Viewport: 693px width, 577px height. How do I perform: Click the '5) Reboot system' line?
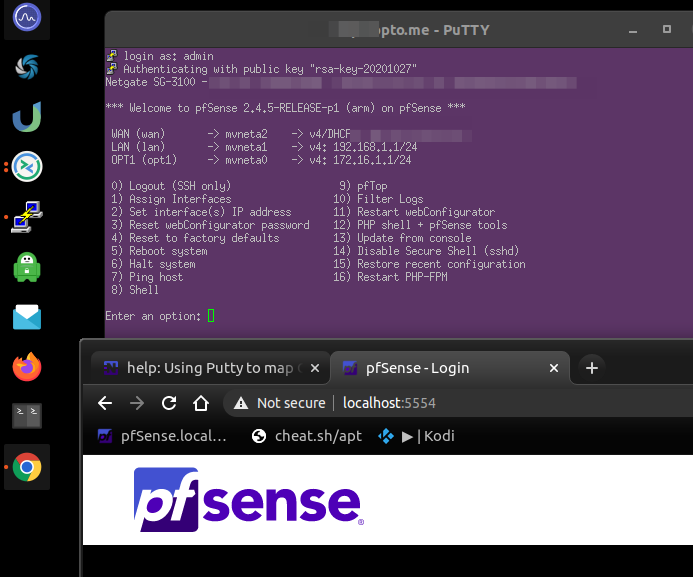(x=159, y=251)
